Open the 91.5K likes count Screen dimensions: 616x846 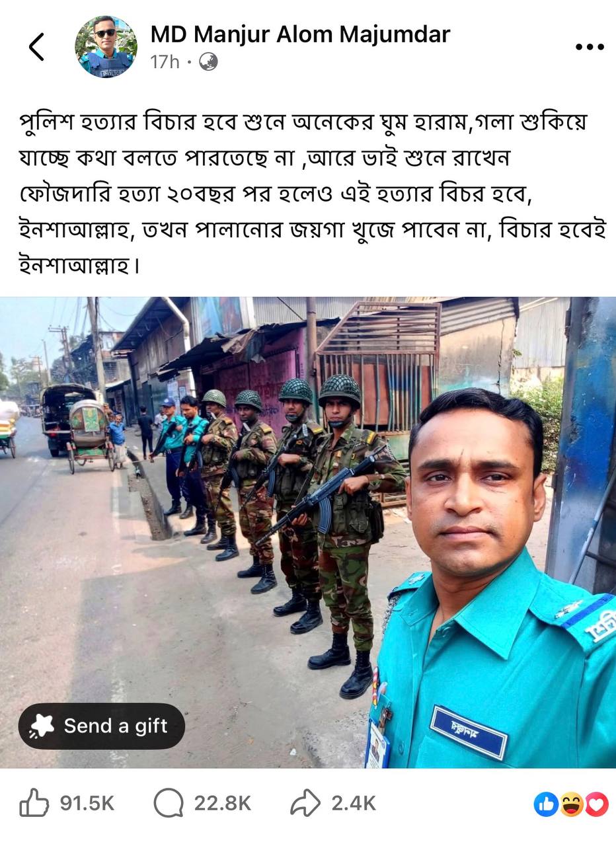pos(87,804)
